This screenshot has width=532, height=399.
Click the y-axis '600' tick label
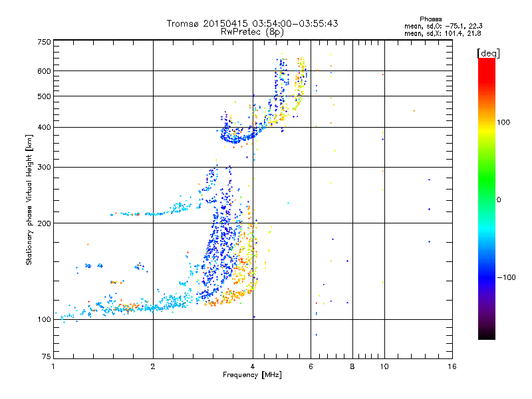44,71
